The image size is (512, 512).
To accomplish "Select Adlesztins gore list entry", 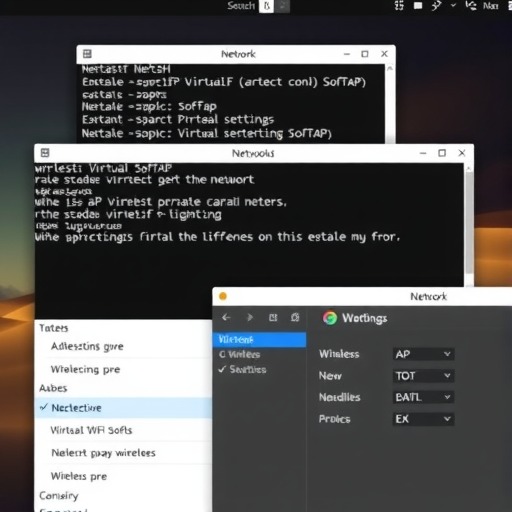I will 87,346.
